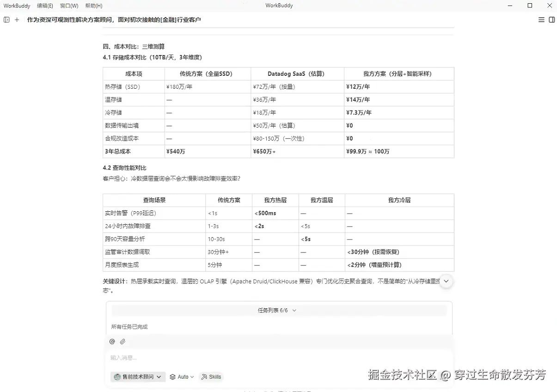This screenshot has height=392, width=557.
Task: Maximize the WorkBuddy window
Action: (x=530, y=6)
